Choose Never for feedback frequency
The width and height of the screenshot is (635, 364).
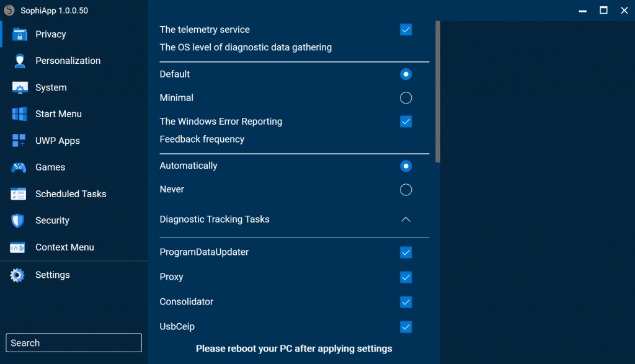coord(406,190)
